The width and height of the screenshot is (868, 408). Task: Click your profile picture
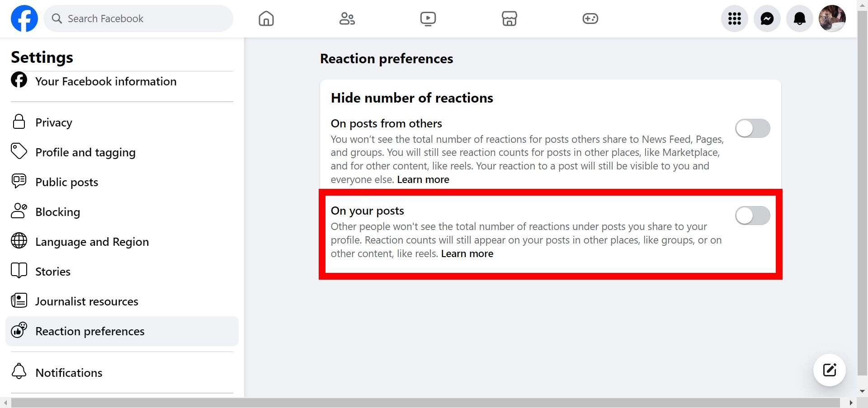[x=832, y=19]
